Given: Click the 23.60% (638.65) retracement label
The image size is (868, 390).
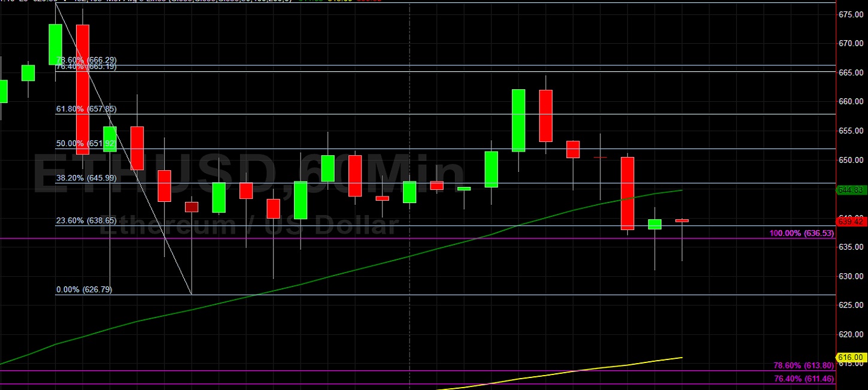Looking at the screenshot, I should [x=86, y=221].
